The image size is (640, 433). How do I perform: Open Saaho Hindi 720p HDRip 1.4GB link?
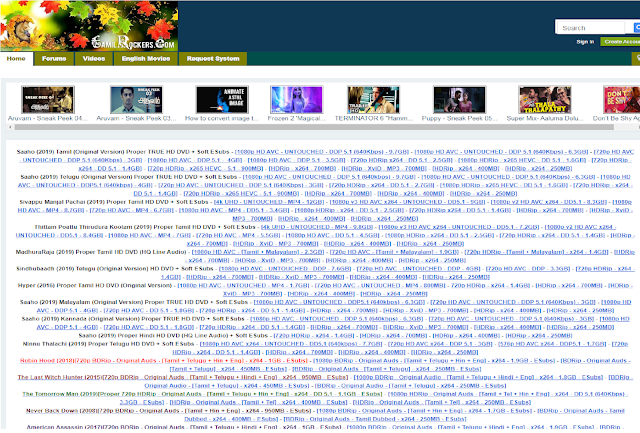click(313, 335)
